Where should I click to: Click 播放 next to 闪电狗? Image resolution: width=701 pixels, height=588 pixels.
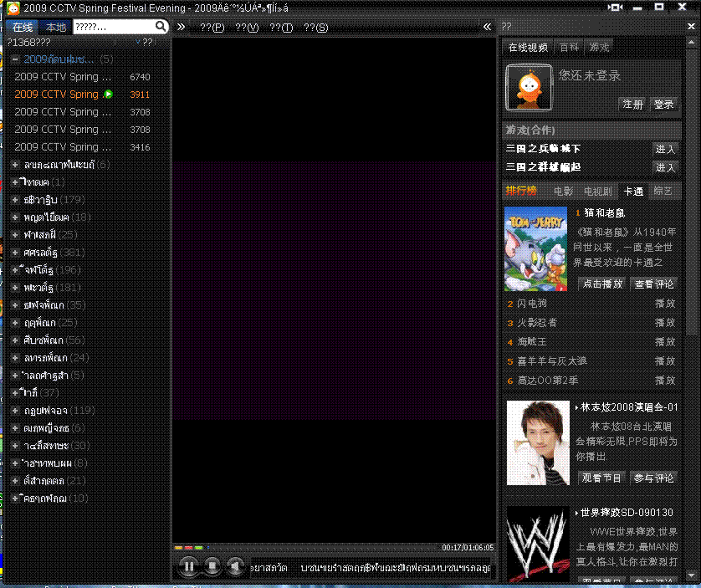point(665,304)
